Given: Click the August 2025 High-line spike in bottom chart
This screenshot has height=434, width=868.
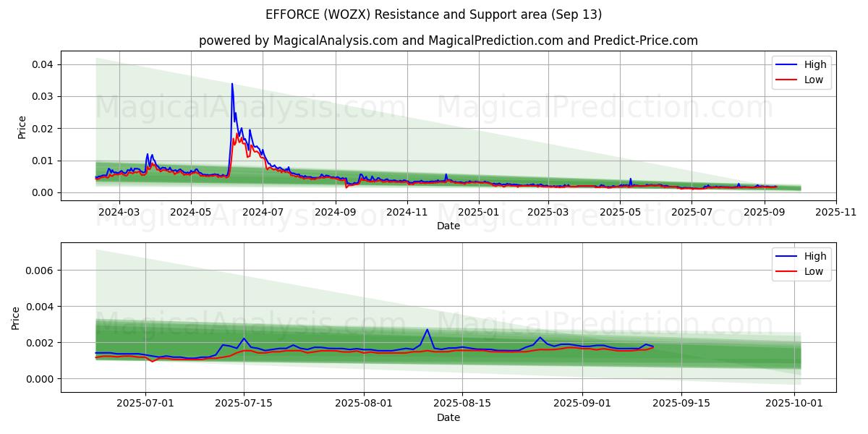Looking at the screenshot, I should click(427, 330).
